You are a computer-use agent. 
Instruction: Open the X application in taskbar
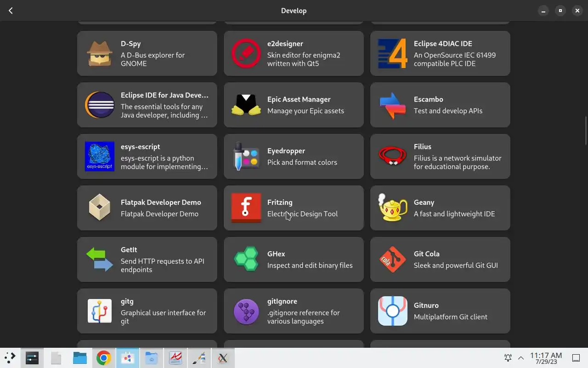click(223, 358)
